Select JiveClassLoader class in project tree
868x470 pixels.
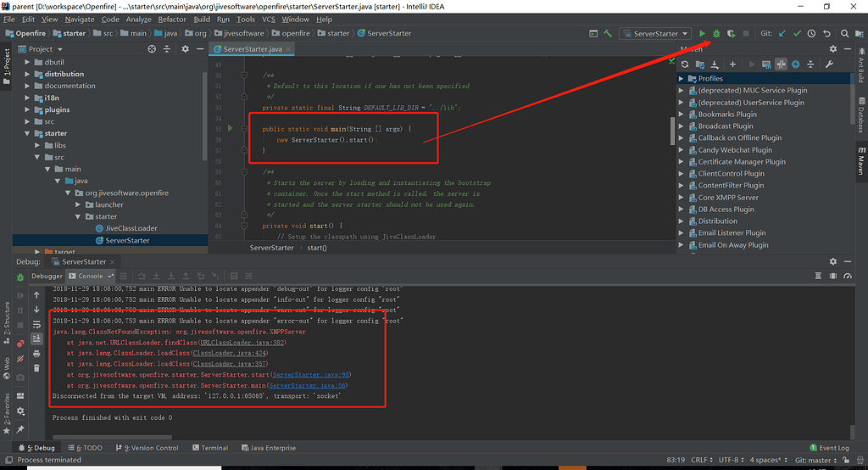point(131,228)
